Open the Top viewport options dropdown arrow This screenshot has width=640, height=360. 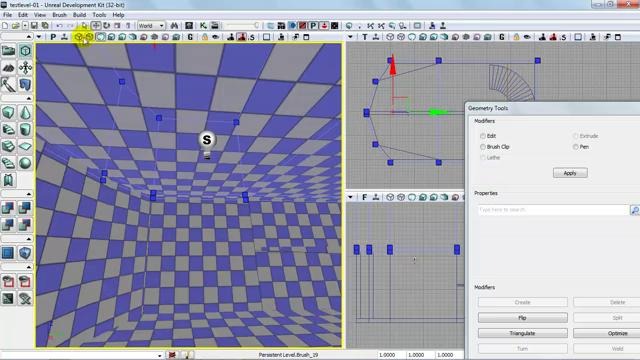[x=351, y=37]
